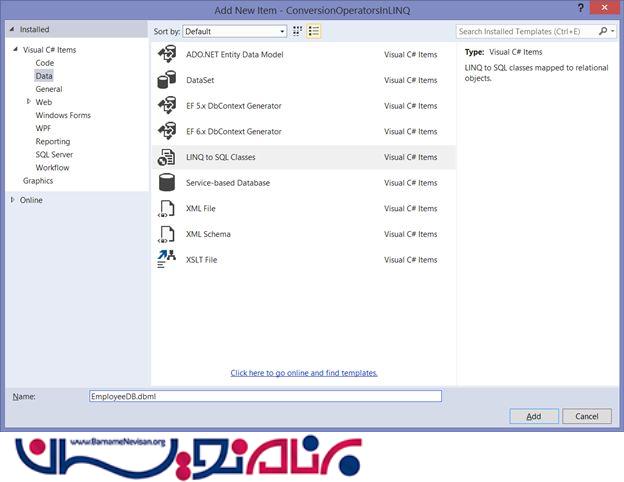The width and height of the screenshot is (624, 482).
Task: Select the ADO.NET Entity Data Model icon
Action: [x=167, y=54]
